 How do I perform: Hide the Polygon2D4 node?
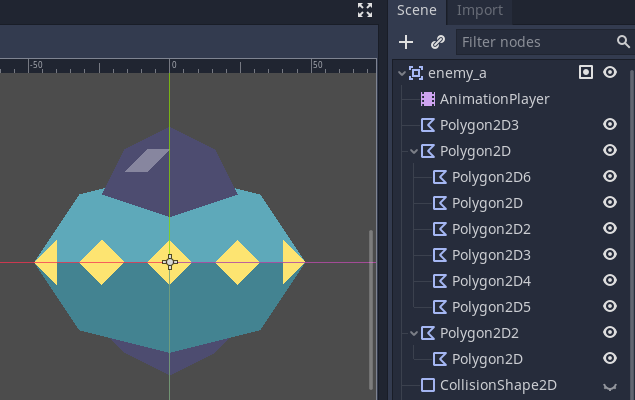click(x=609, y=280)
